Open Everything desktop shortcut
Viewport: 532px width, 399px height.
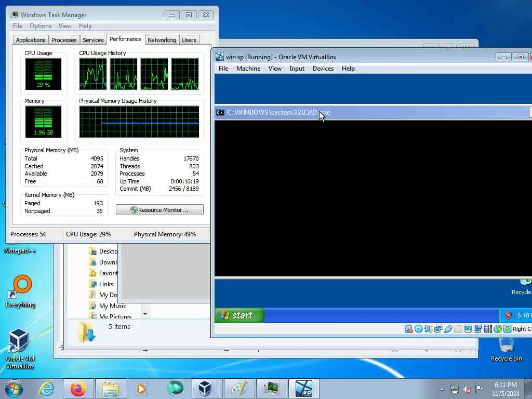pos(20,291)
